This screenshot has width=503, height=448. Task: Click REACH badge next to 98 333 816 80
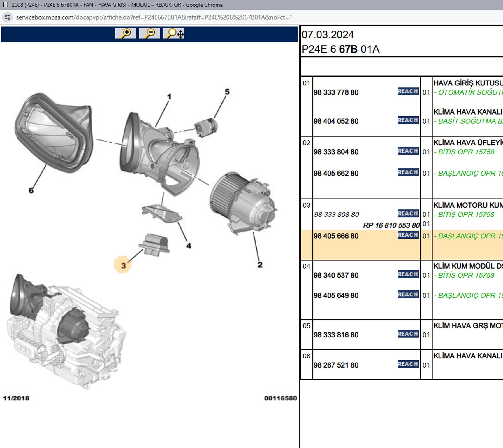click(x=408, y=334)
